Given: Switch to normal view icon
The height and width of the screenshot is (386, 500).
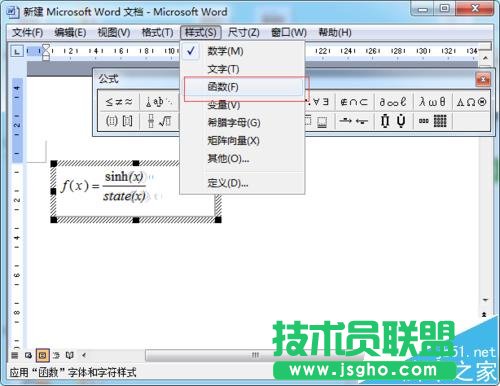Looking at the screenshot, I should tap(15, 355).
